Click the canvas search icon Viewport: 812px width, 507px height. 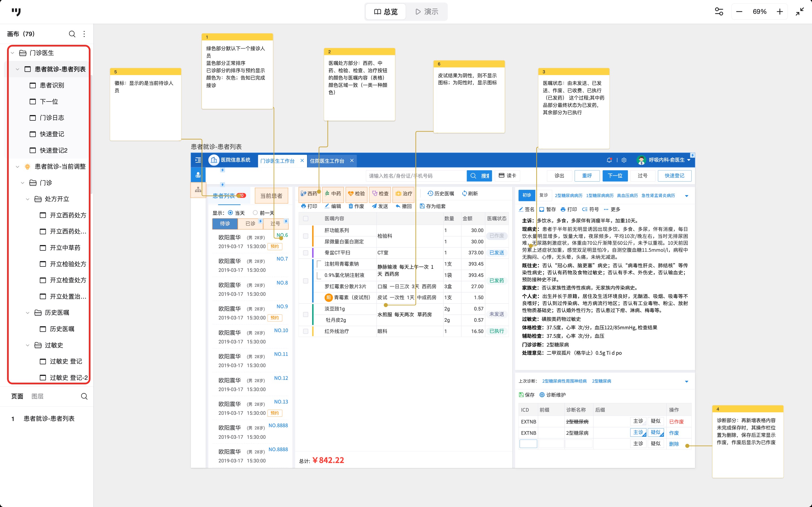coord(72,34)
